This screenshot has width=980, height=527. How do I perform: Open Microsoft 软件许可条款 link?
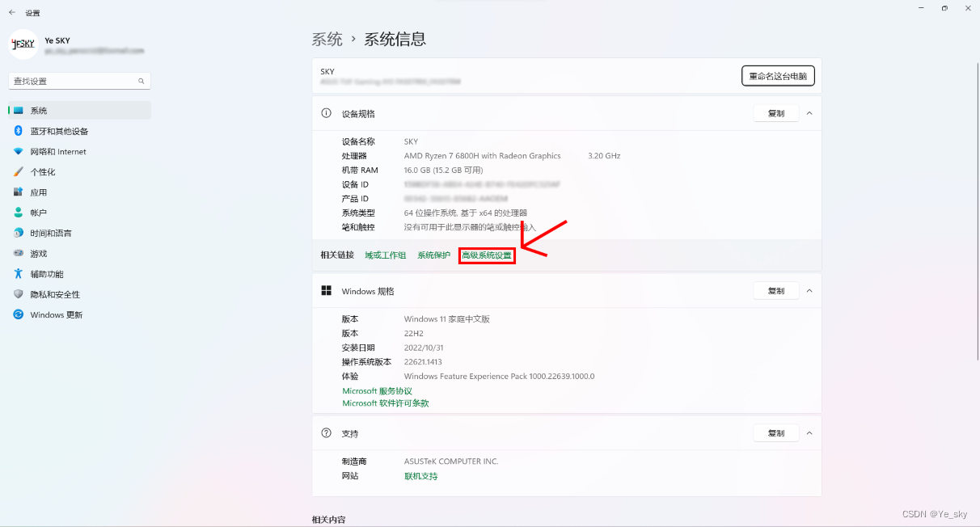[x=386, y=403]
